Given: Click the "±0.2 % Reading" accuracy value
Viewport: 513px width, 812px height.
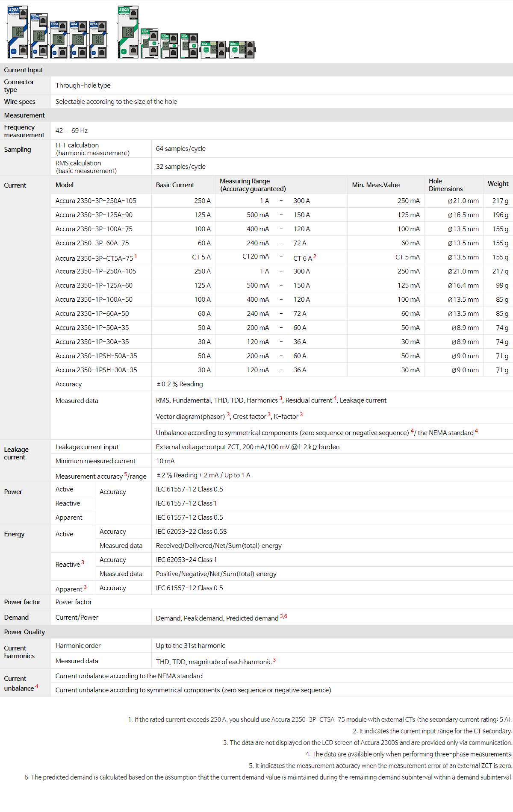Looking at the screenshot, I should (180, 384).
